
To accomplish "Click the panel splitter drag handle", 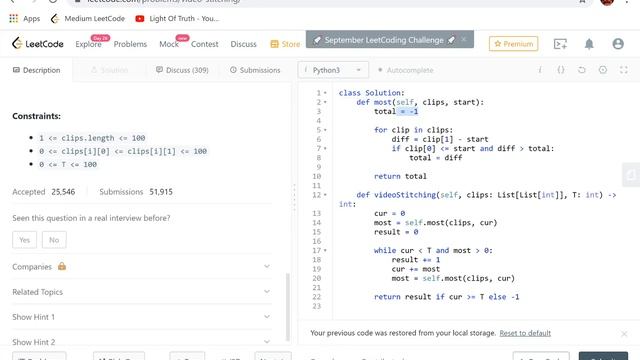I will point(294,198).
